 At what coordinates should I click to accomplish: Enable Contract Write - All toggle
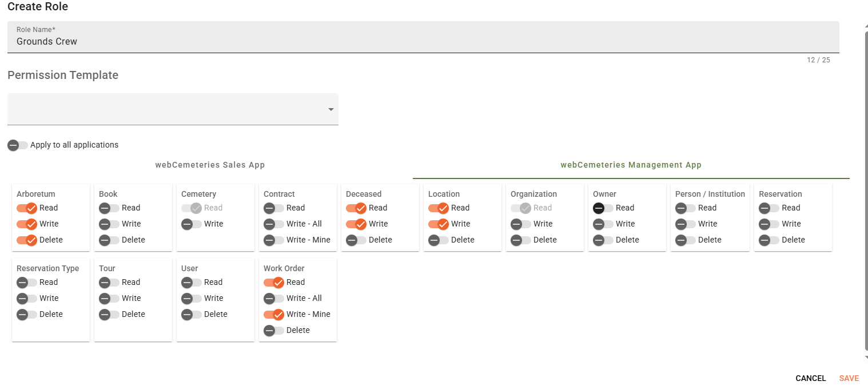273,224
